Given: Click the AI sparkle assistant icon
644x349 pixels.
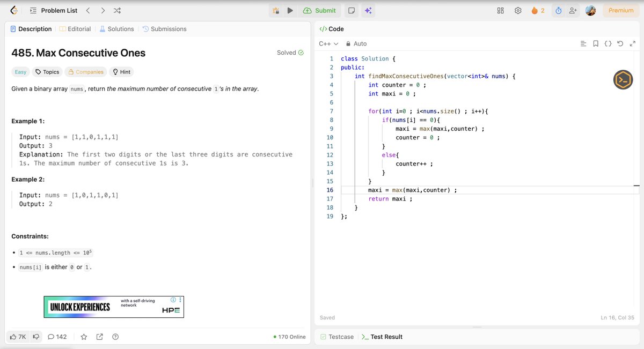Looking at the screenshot, I should click(x=368, y=10).
